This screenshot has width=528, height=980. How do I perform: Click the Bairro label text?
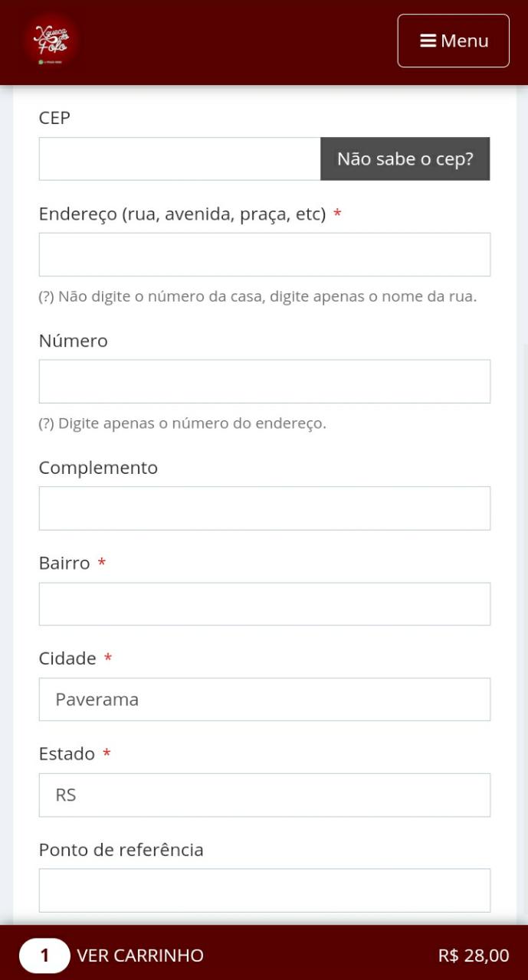pos(64,563)
